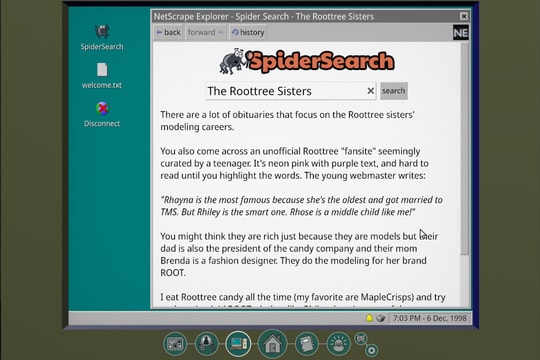Click the yellow notification bell icon
The width and height of the screenshot is (540, 360).
click(369, 318)
